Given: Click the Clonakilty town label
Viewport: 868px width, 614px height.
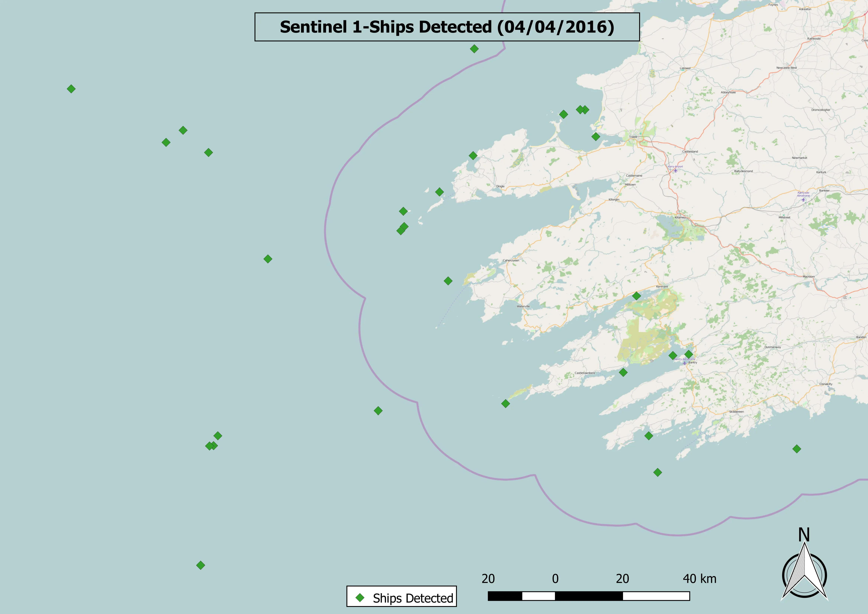Looking at the screenshot, I should pyautogui.click(x=826, y=384).
